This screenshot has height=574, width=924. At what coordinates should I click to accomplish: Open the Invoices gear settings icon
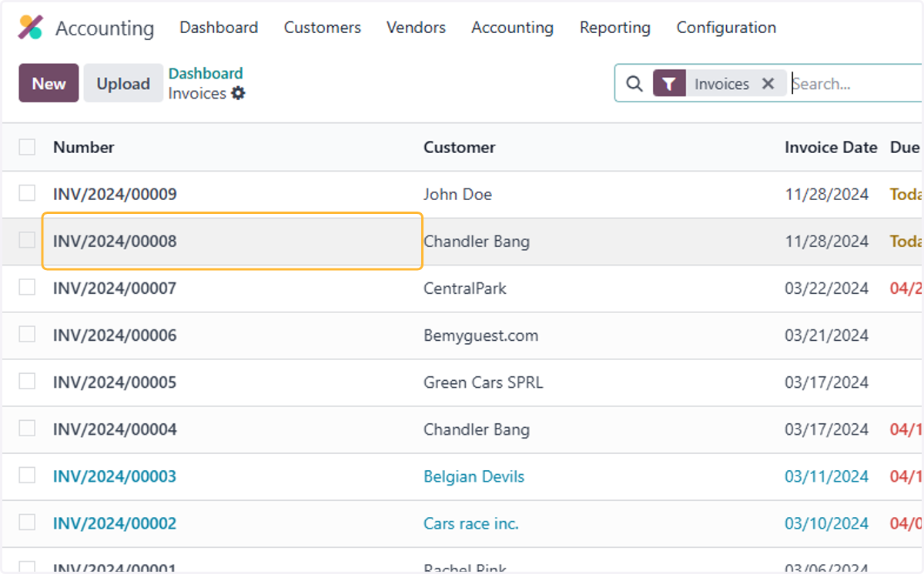(x=238, y=93)
